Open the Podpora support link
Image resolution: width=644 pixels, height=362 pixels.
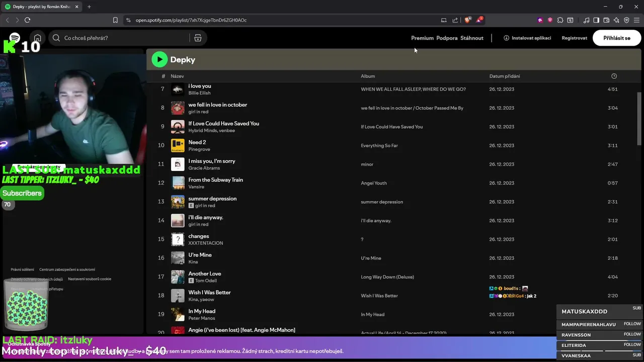447,38
